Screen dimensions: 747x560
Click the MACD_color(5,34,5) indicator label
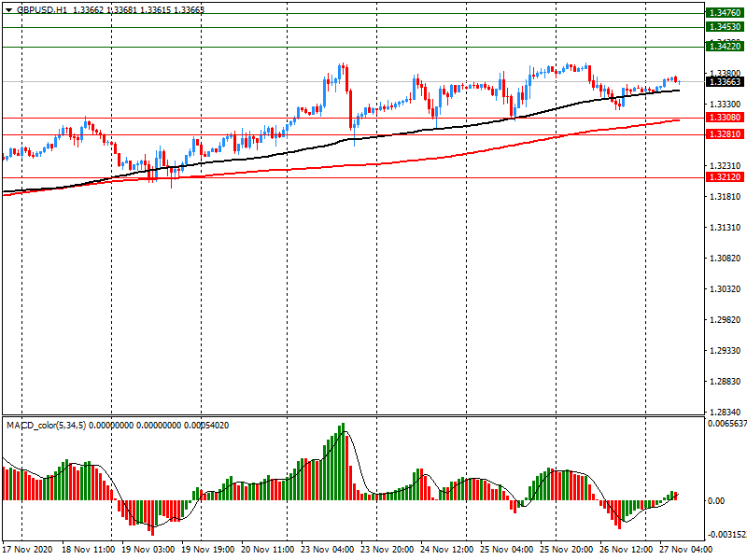[46, 426]
